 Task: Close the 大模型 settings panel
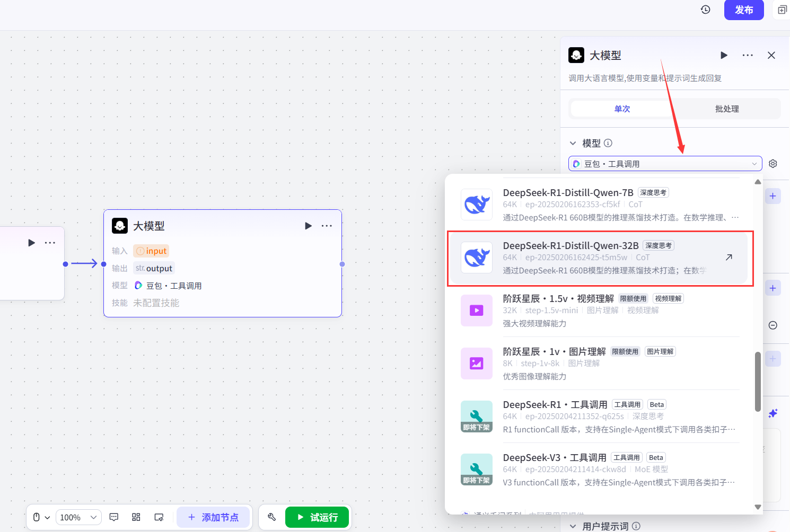[771, 55]
